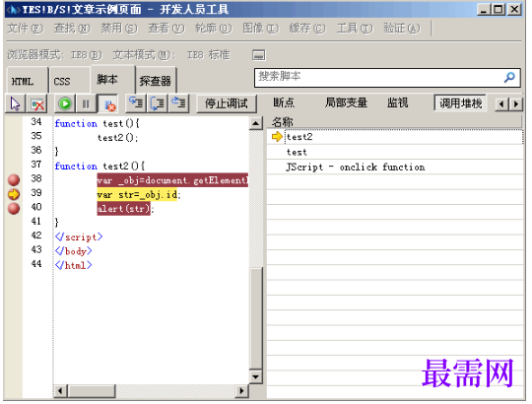Open 验证(A) menu
Image resolution: width=532 pixels, height=404 pixels.
click(x=402, y=29)
